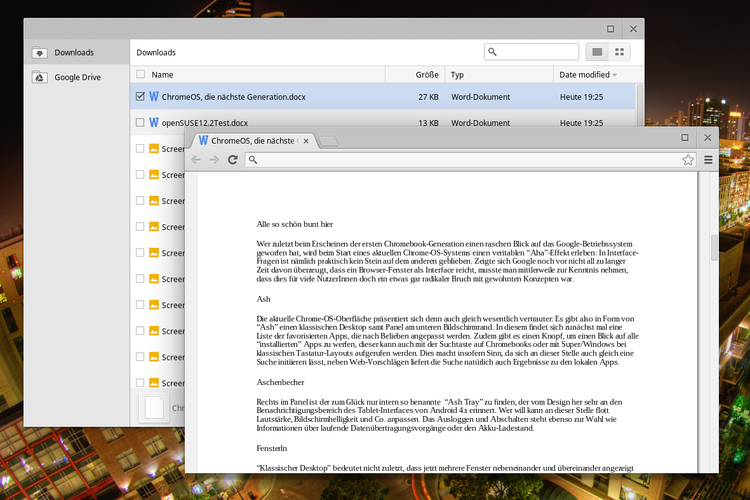Select the ChromeOS, die nächste browser tab
Viewport: 750px width, 500px height.
(x=255, y=141)
